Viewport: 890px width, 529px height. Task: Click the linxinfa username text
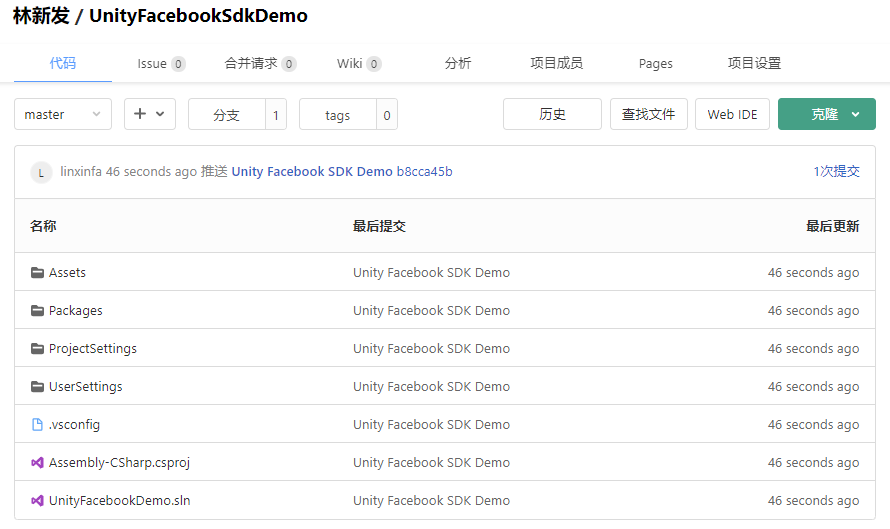click(x=81, y=171)
